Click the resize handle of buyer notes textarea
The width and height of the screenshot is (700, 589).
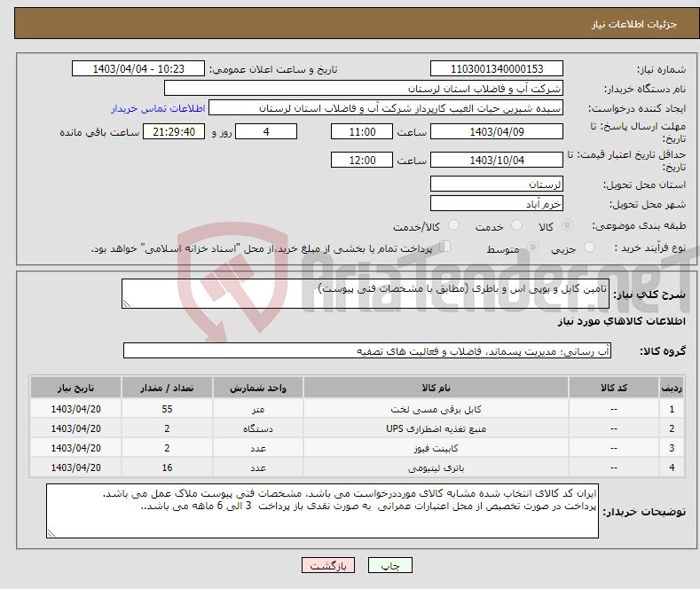coord(51,533)
